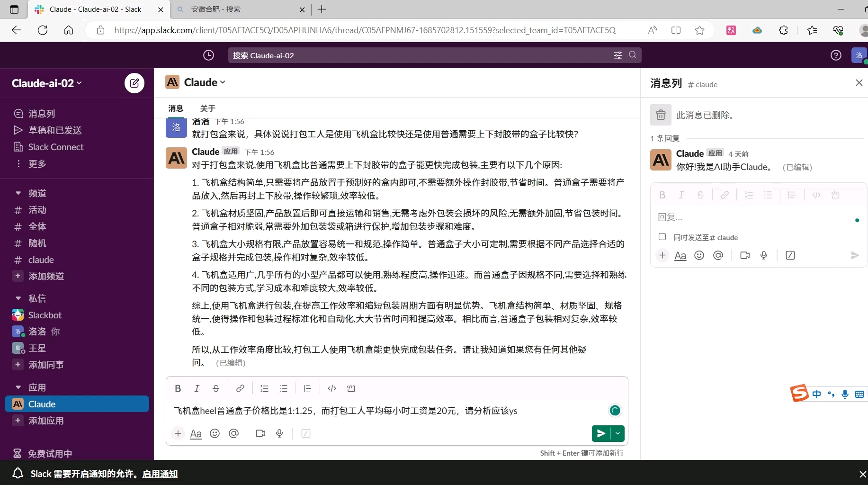
Task: Collapse the 私信 section
Action: (18, 298)
